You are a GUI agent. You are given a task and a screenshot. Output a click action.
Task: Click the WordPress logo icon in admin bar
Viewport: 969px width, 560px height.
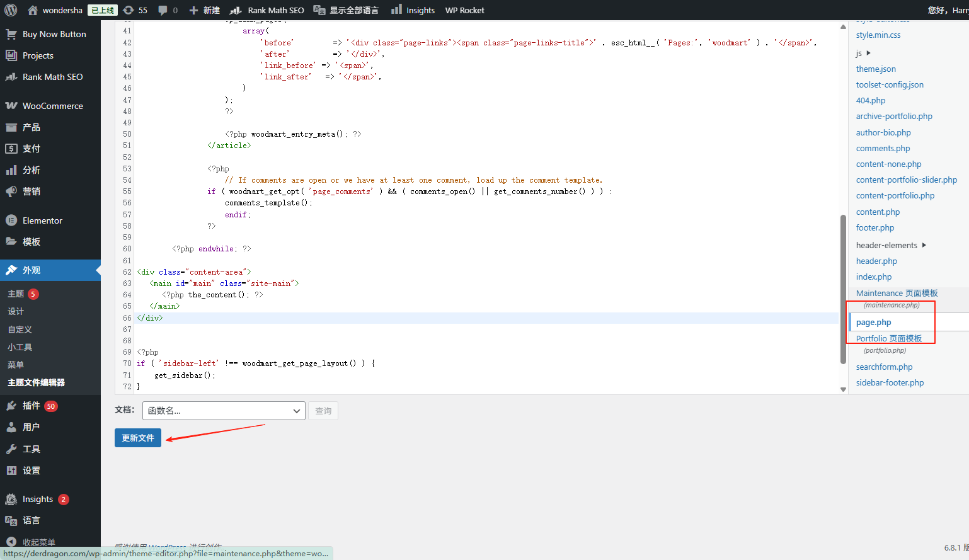click(x=11, y=10)
